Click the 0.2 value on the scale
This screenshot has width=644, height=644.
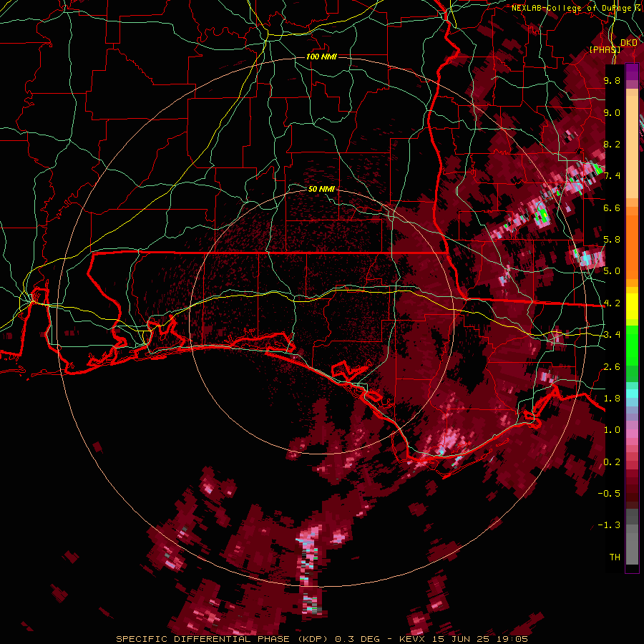(612, 462)
